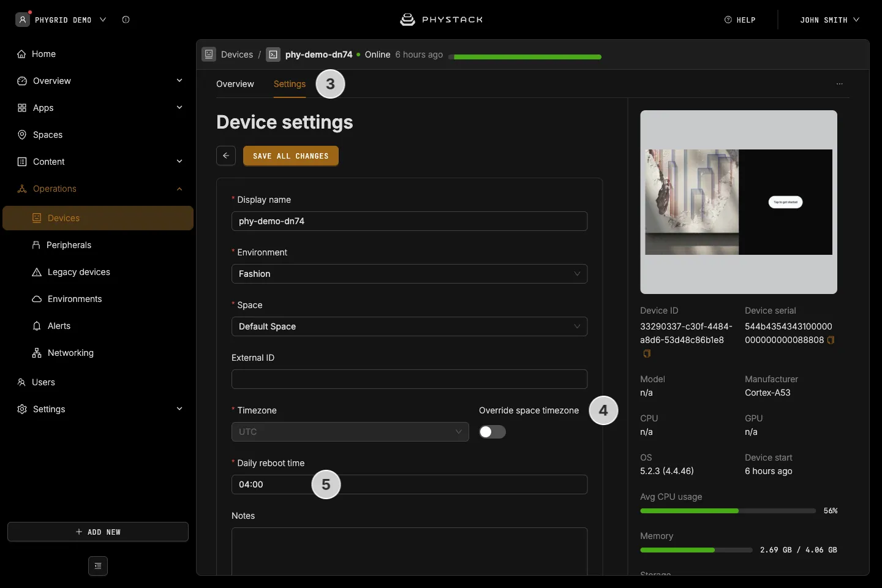Select Devices in the sidebar
The height and width of the screenshot is (588, 882).
[98, 218]
